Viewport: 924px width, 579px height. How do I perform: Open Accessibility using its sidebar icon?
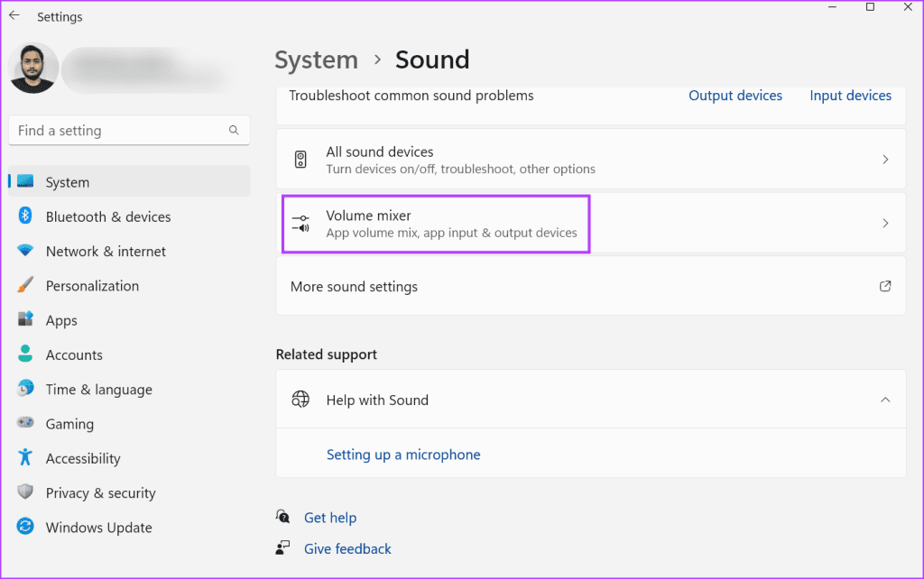coord(24,458)
